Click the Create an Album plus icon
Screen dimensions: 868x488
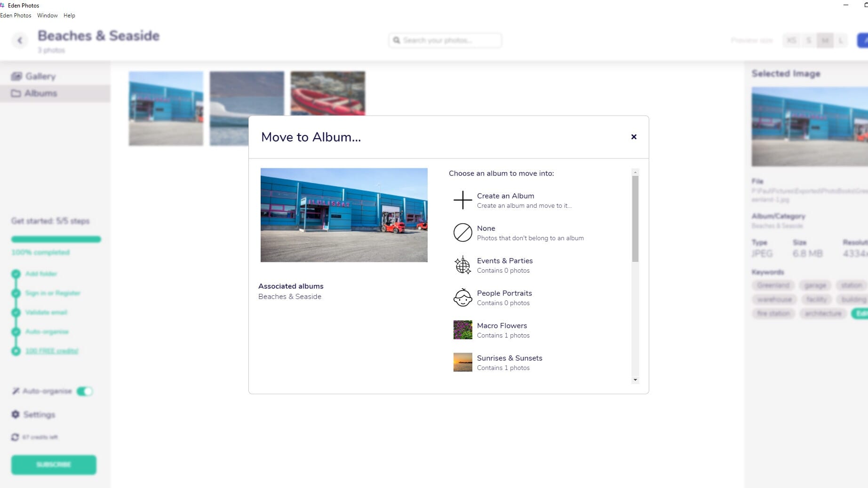click(x=462, y=200)
